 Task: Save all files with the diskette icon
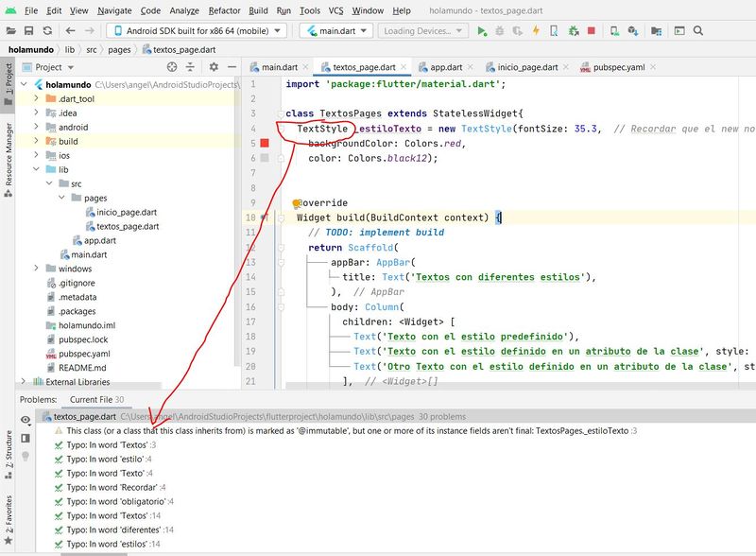[x=29, y=31]
